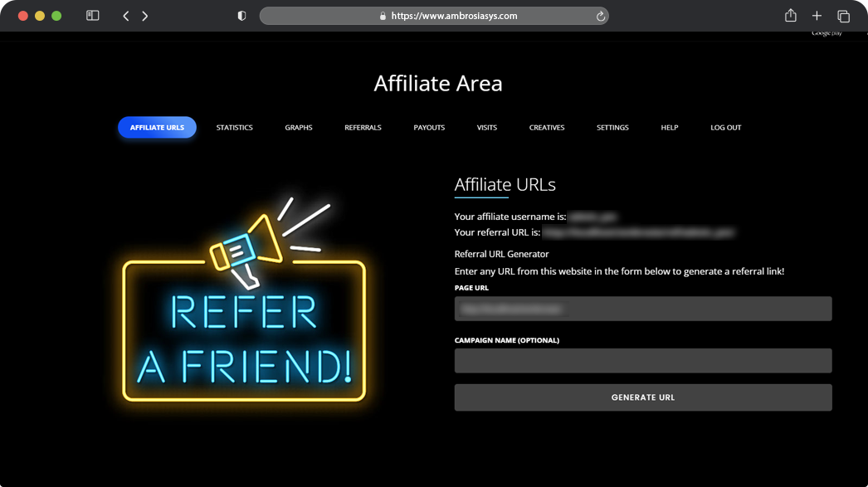Switch to the Statistics tab
Screen dimensions: 868x487
234,127
